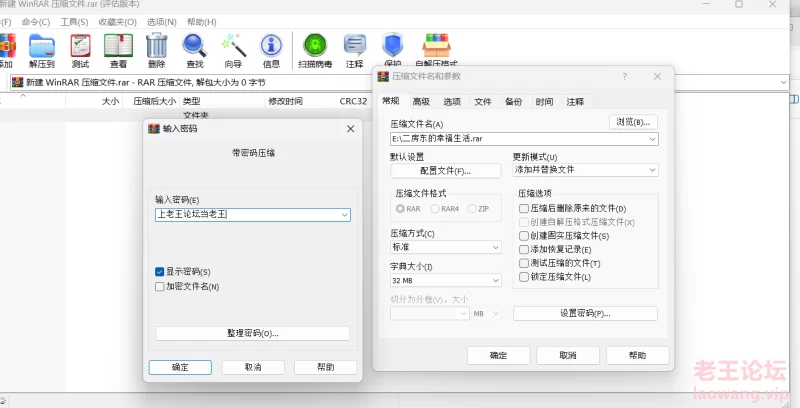Click the Extract To (解压到) toolbar icon
The height and width of the screenshot is (408, 800).
point(42,50)
